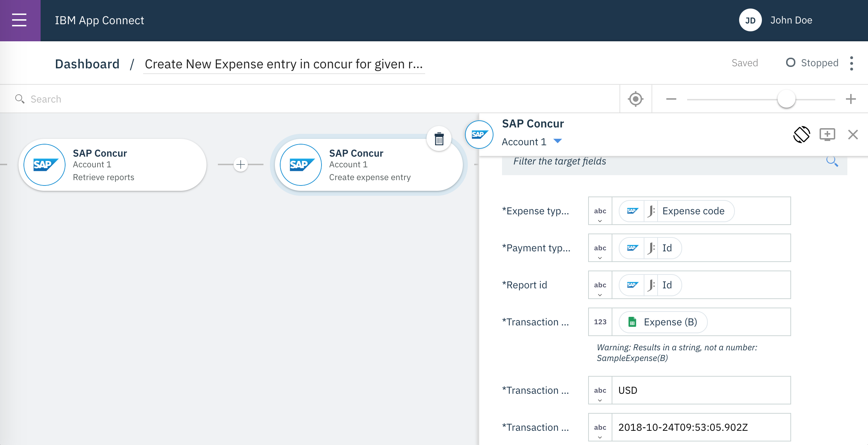Viewport: 868px width, 445px height.
Task: Edit the flow name title field
Action: (x=284, y=64)
